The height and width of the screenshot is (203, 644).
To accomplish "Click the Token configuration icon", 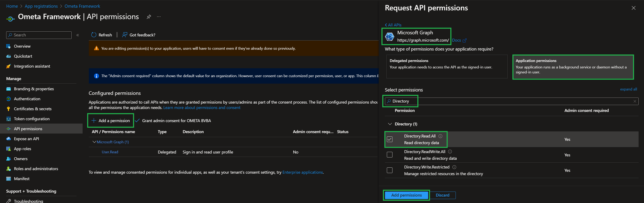I will [9, 119].
